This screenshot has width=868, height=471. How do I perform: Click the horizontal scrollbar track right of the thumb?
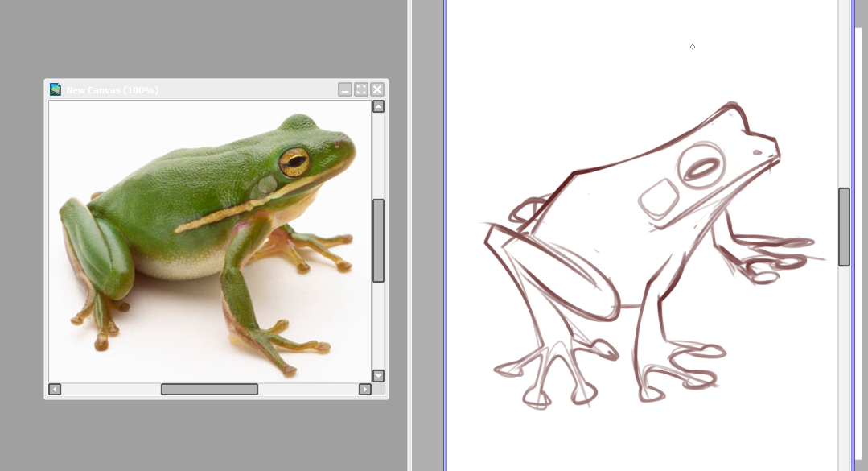(310, 390)
